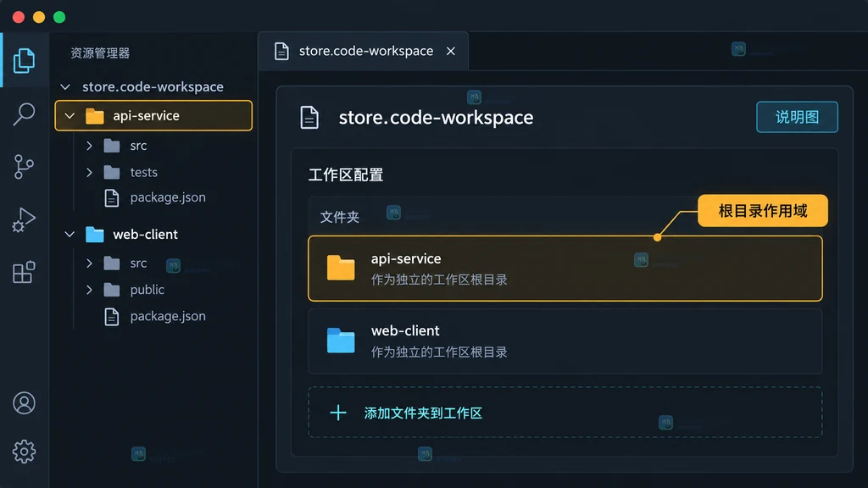This screenshot has height=488, width=868.
Task: Click folder icon of src under api-service
Action: 112,146
